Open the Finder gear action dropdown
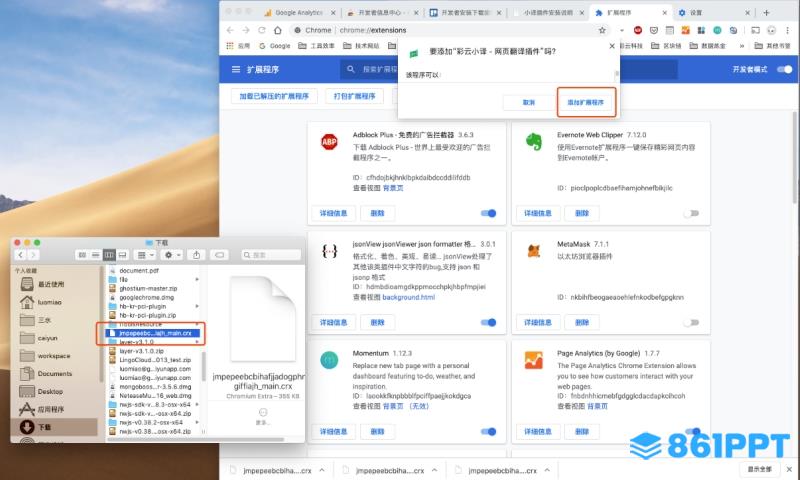The height and width of the screenshot is (480, 800). (171, 255)
